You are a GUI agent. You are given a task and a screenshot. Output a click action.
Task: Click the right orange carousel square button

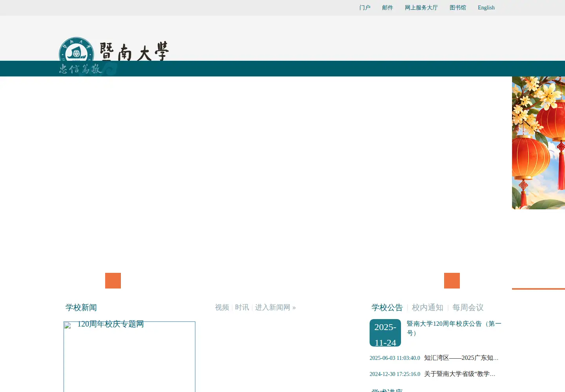[452, 281]
